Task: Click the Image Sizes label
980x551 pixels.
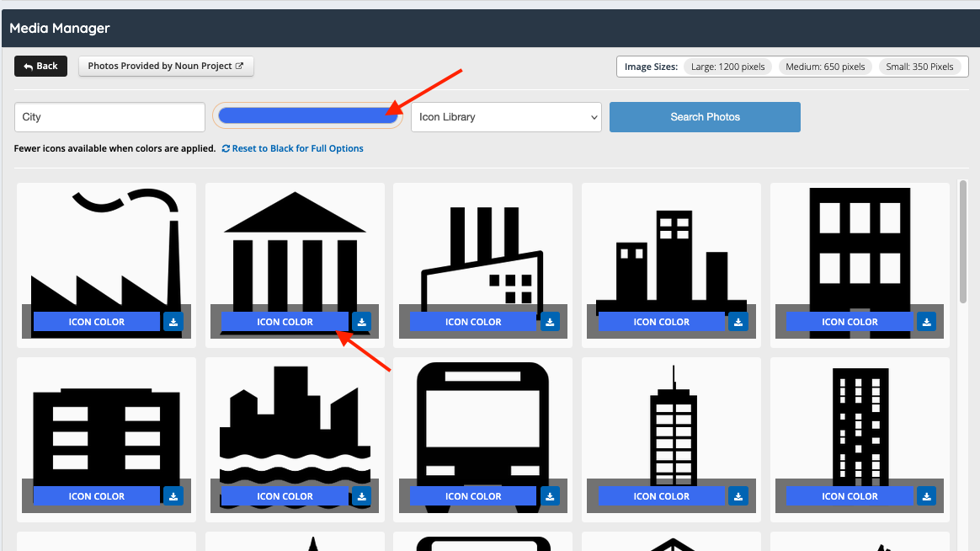Action: (x=651, y=67)
